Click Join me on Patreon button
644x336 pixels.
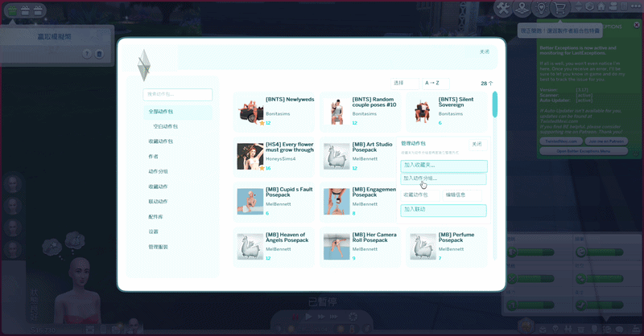tap(606, 141)
